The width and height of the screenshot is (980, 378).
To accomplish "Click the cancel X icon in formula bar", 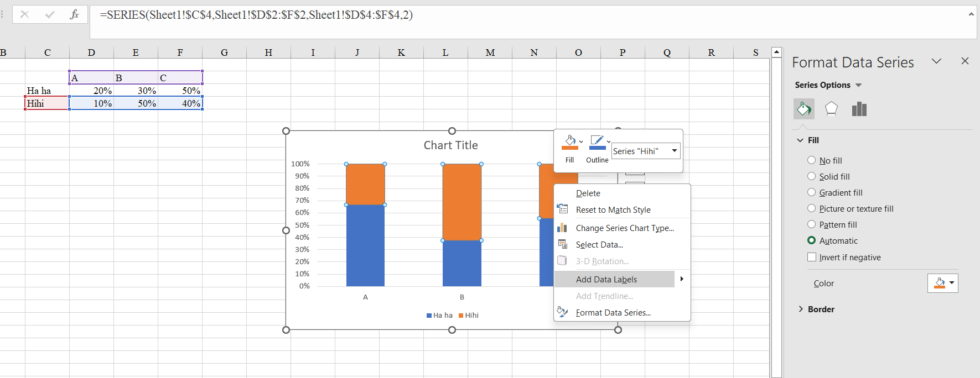I will tap(24, 14).
